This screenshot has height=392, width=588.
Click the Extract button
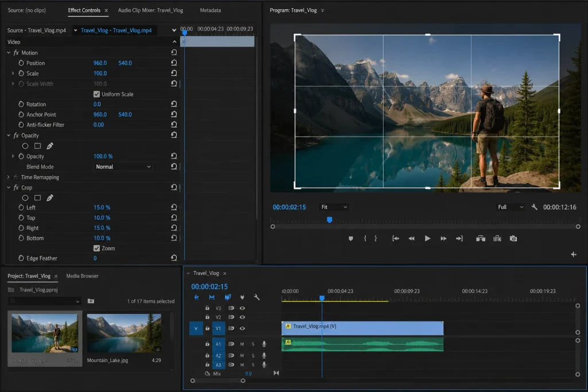click(497, 238)
